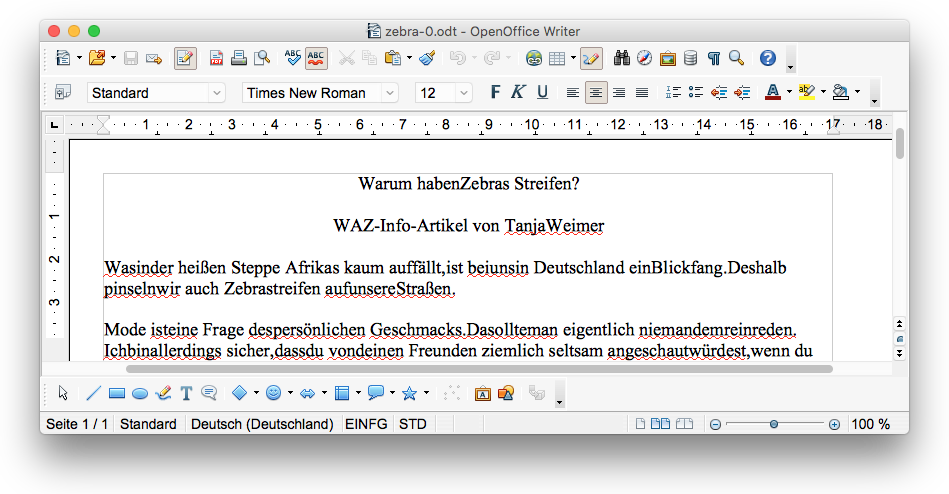Image resolution: width=949 pixels, height=494 pixels.
Task: Open Gallery icon
Action: (668, 58)
